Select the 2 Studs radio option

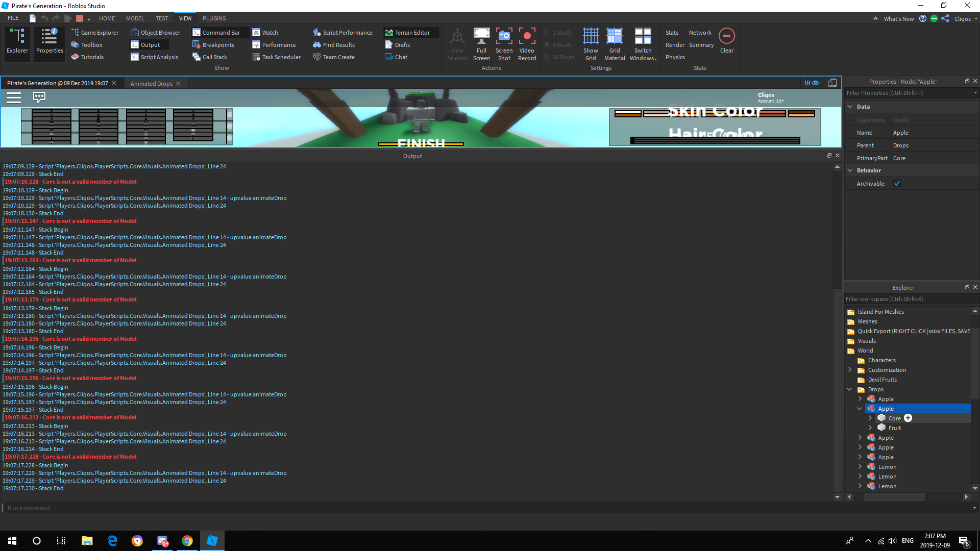point(547,33)
